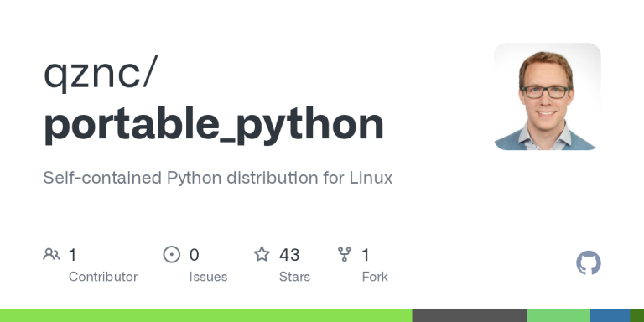This screenshot has width=644, height=322.
Task: Click the Fork label
Action: [x=375, y=277]
